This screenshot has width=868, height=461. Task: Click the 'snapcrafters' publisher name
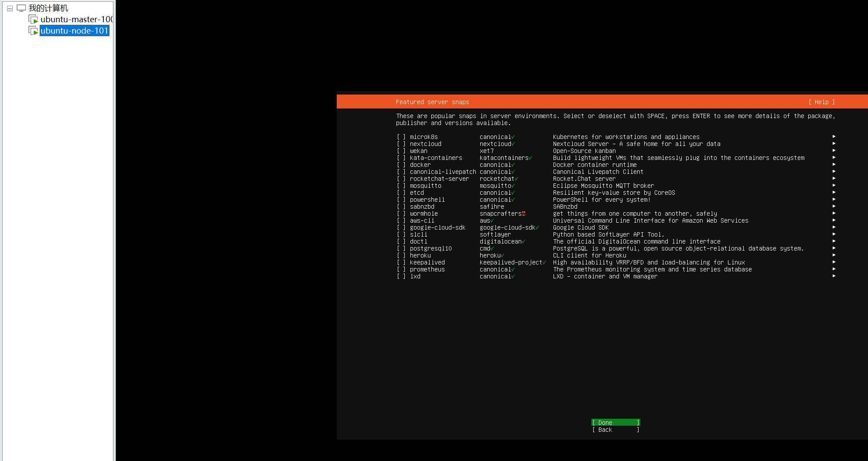tap(501, 214)
